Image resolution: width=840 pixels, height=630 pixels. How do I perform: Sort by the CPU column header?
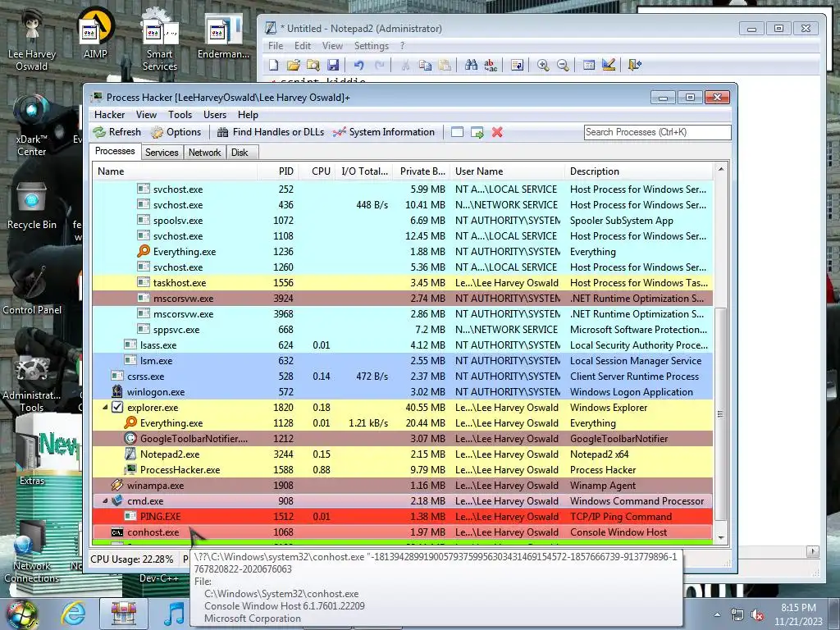tap(317, 171)
